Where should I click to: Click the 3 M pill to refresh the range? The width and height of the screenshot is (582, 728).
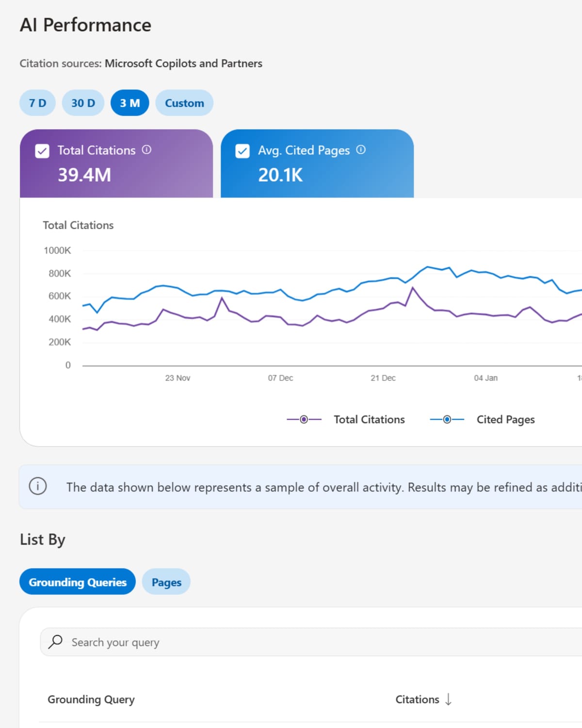click(x=129, y=103)
